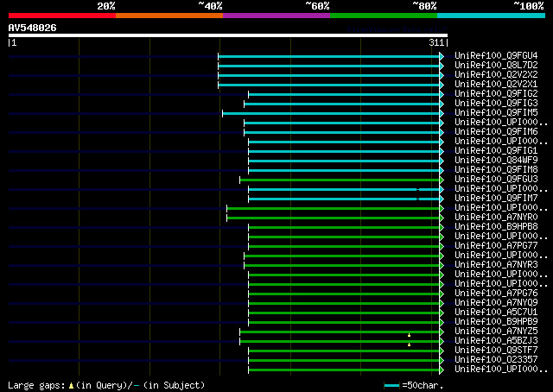The width and height of the screenshot is (553, 392).
Task: Click the '=50char.' scale label
Action: point(423,385)
